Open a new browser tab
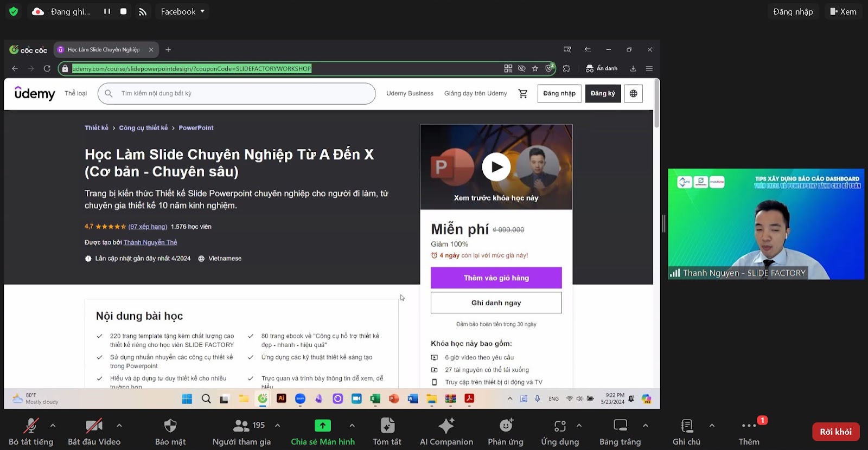 pos(168,49)
